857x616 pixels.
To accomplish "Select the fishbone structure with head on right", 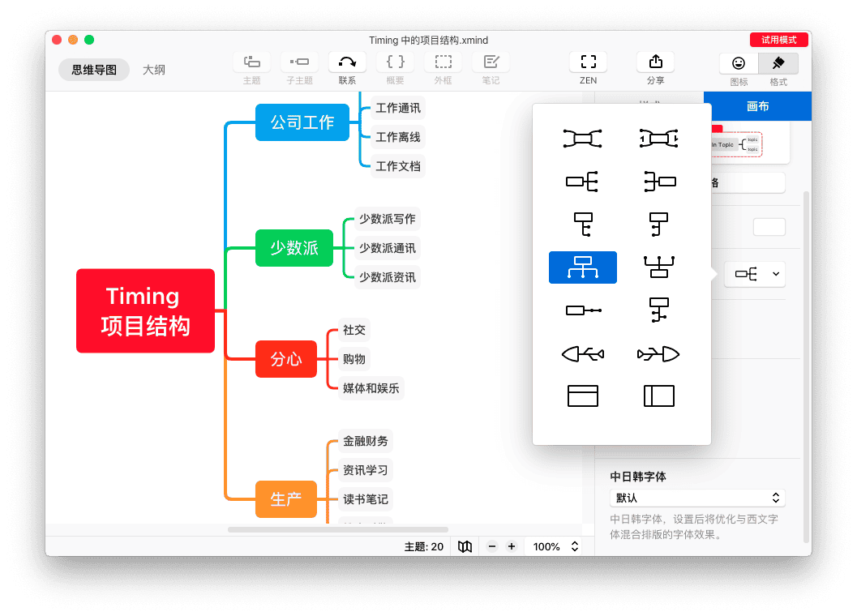I will (x=658, y=354).
